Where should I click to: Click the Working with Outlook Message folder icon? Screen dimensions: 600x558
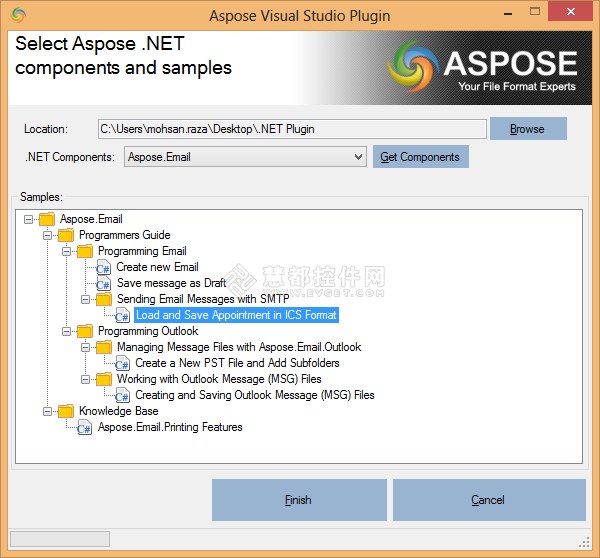104,380
